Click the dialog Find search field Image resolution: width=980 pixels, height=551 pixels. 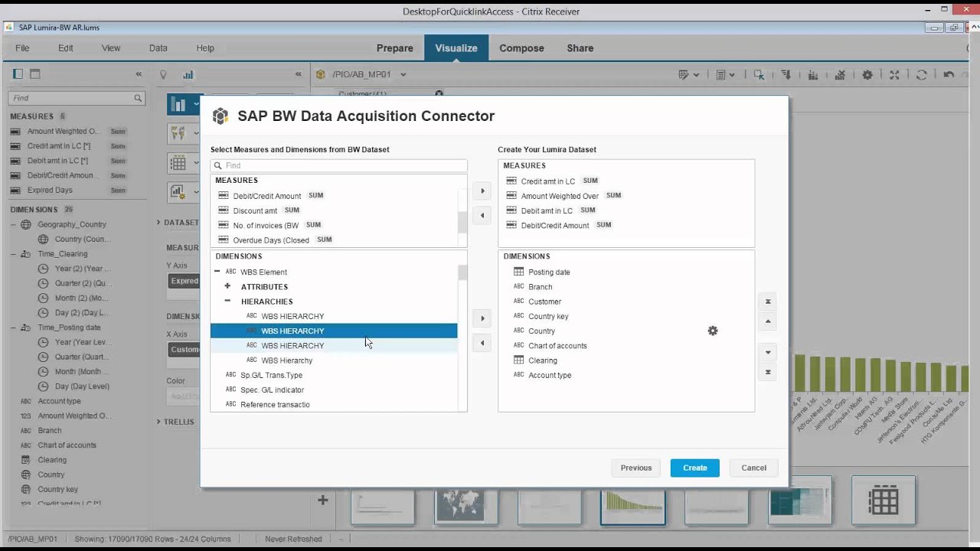tap(339, 165)
